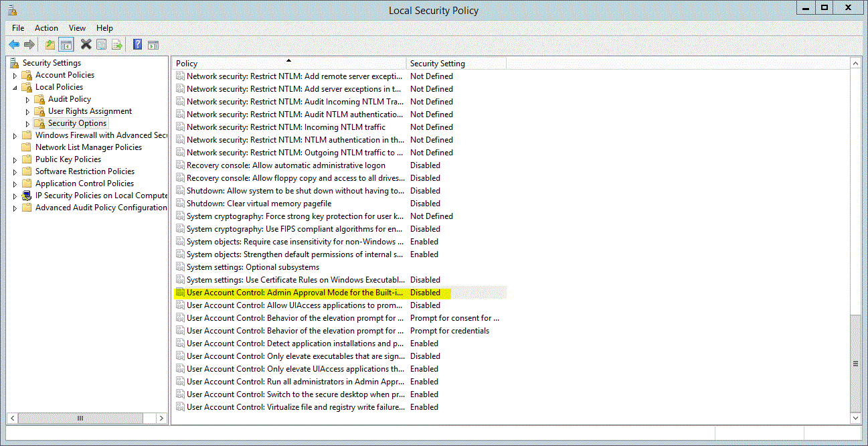The width and height of the screenshot is (868, 446).
Task: Click the policy list scroll-up arrow
Action: [855, 62]
